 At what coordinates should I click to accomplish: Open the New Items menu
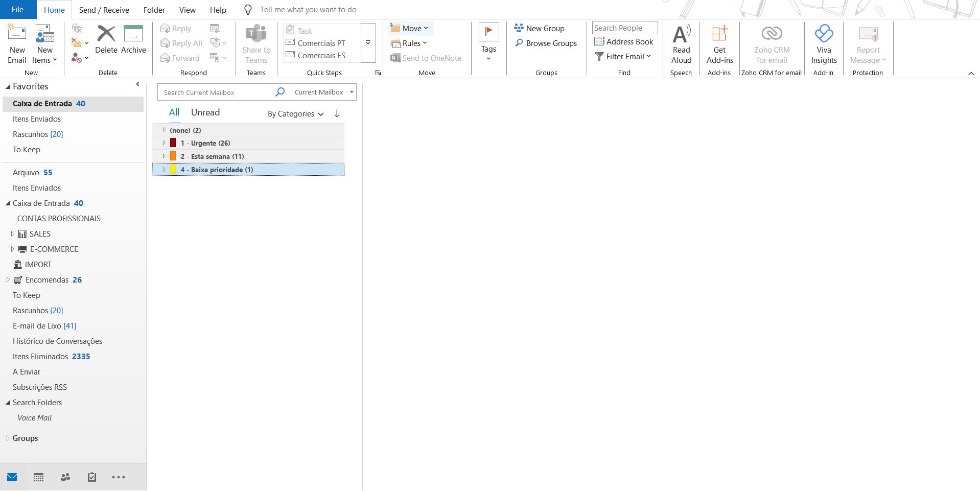45,44
